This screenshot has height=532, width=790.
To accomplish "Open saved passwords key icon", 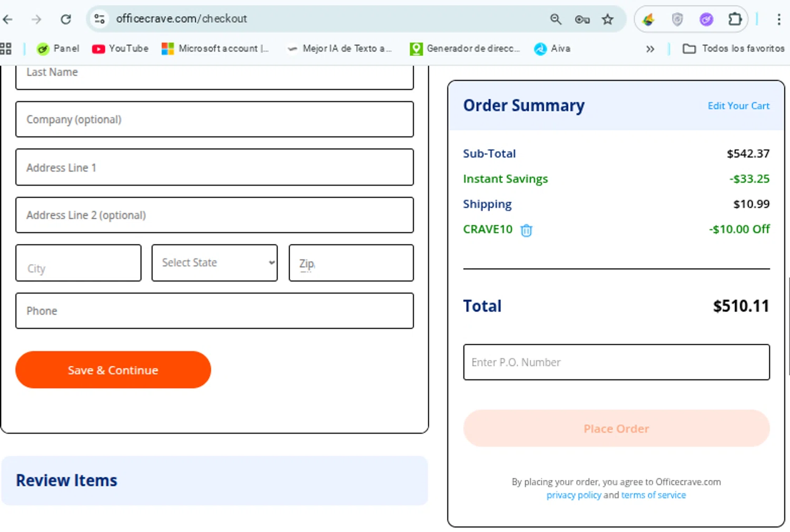I will tap(582, 19).
